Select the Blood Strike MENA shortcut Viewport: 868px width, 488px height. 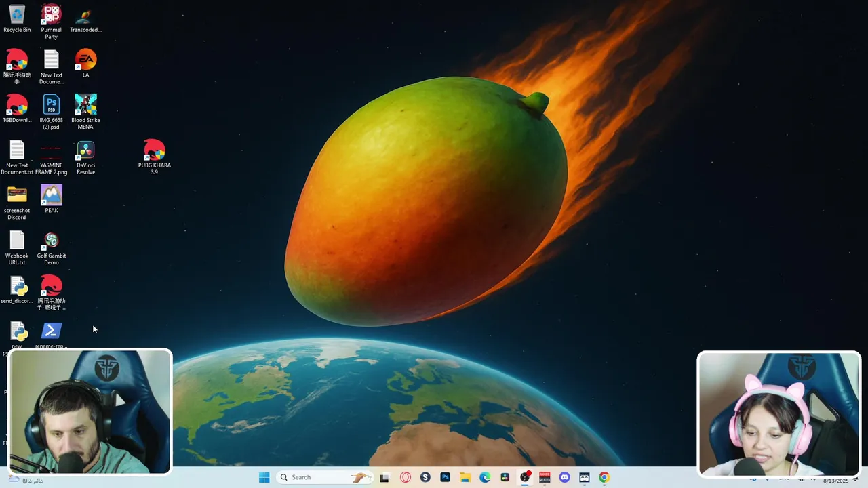pos(85,113)
